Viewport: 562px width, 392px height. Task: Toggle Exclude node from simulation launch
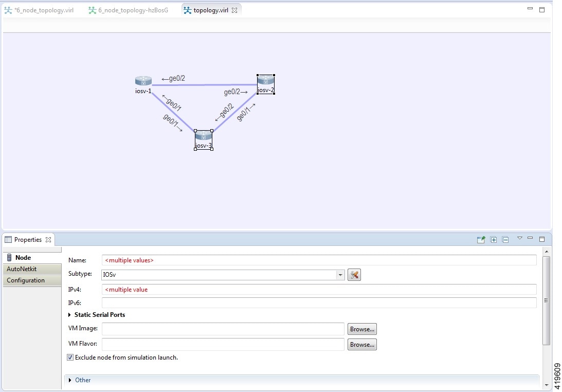pos(70,358)
